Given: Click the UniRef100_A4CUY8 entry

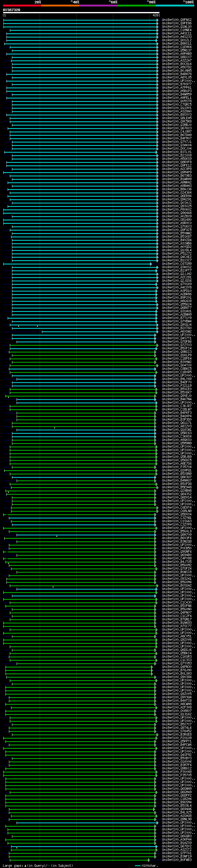Looking at the screenshot, I should [x=177, y=287].
